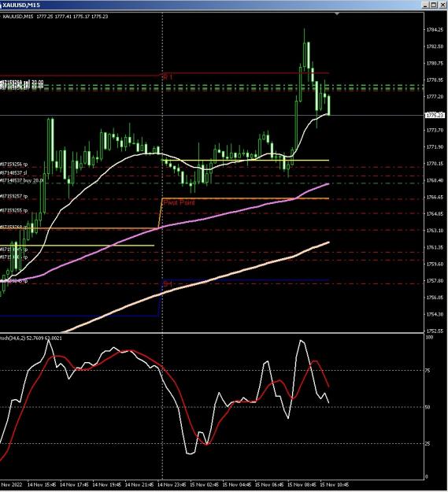Viewport: 448px width, 492px height.
Task: Click order label #87159256 tp
Action: 14,164
